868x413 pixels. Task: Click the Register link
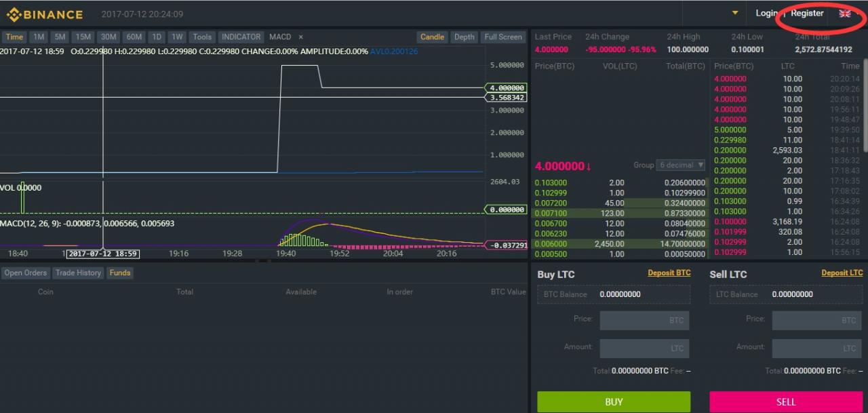(x=807, y=14)
